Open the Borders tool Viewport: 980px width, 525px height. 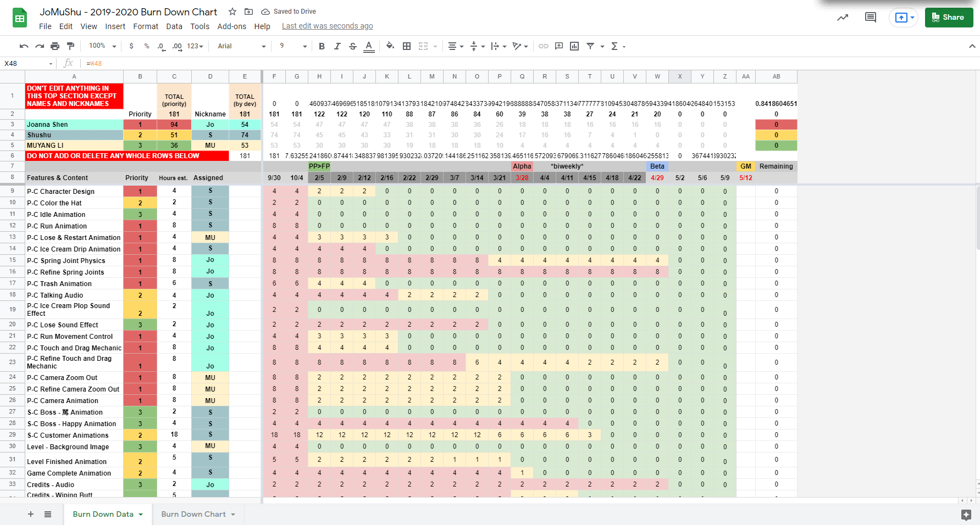point(407,46)
